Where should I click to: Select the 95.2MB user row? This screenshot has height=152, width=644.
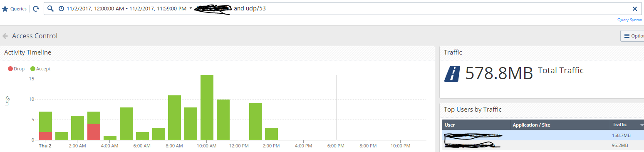click(x=543, y=145)
